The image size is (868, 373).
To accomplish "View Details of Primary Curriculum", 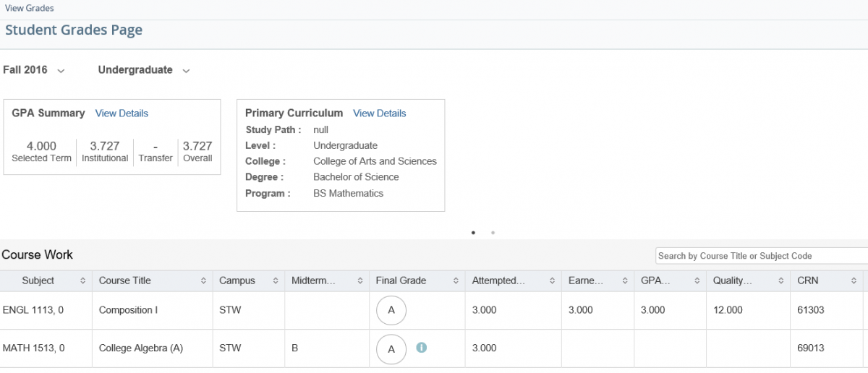I will [380, 113].
